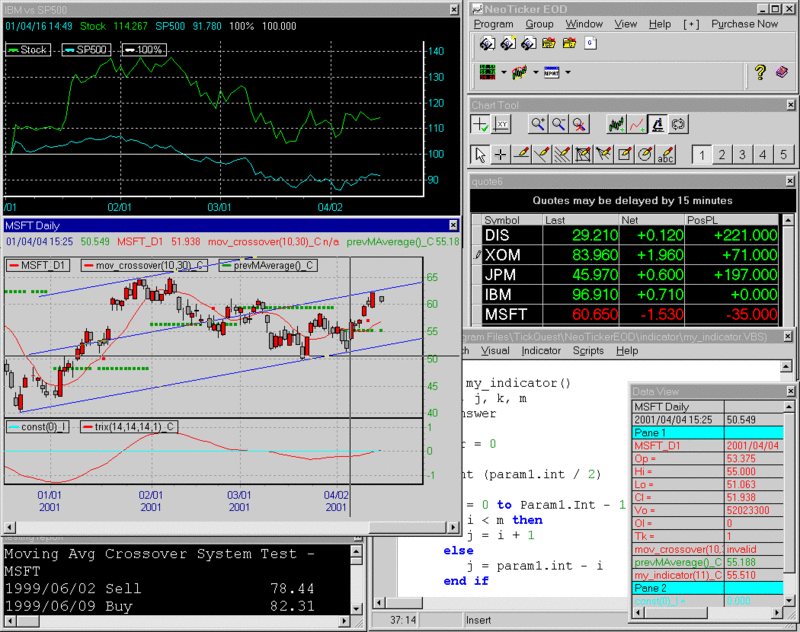800x632 pixels.
Task: Open the Program menu
Action: 493,24
